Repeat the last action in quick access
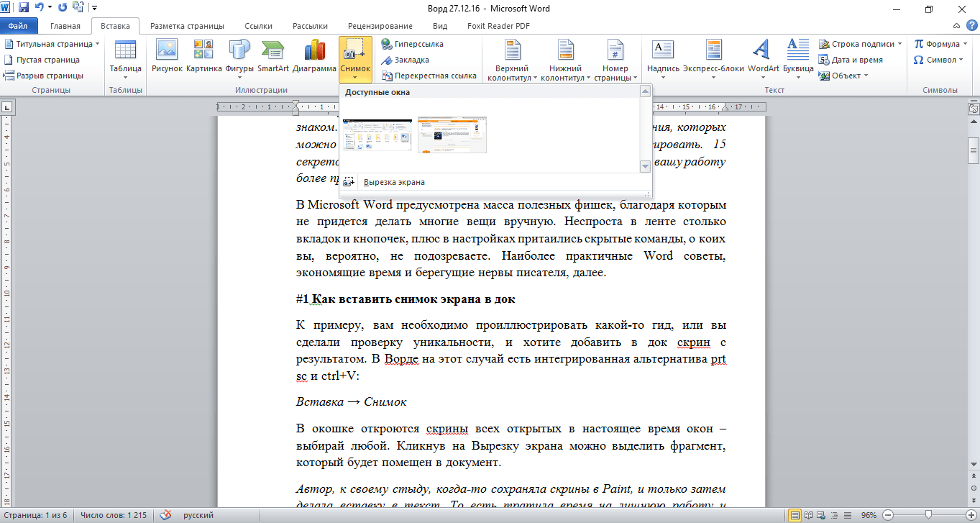Image resolution: width=980 pixels, height=523 pixels. [62, 9]
